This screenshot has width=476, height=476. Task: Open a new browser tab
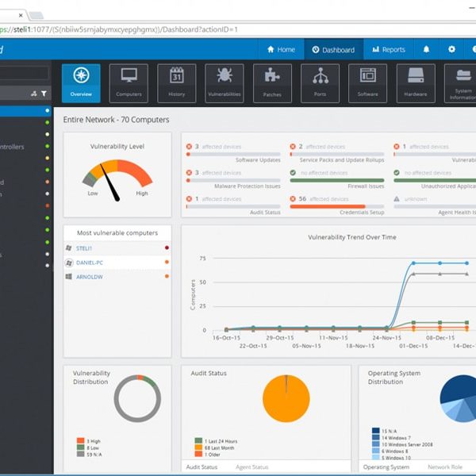[x=36, y=15]
